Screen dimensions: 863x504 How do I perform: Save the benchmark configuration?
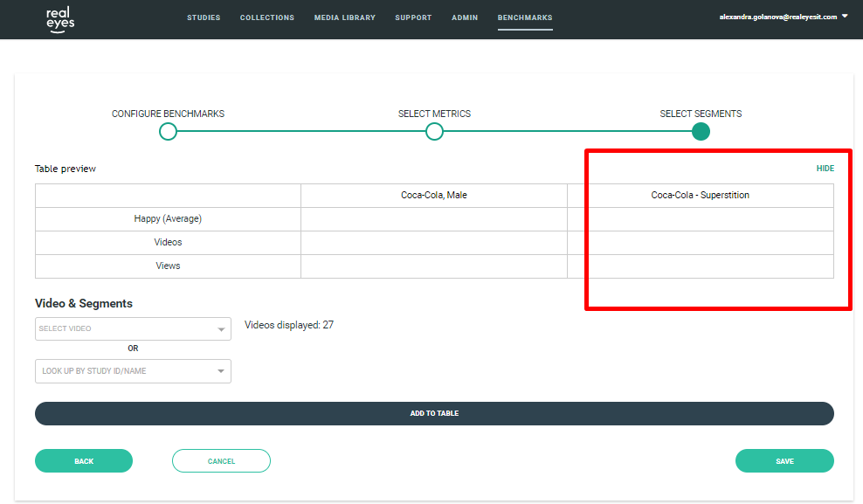click(785, 461)
